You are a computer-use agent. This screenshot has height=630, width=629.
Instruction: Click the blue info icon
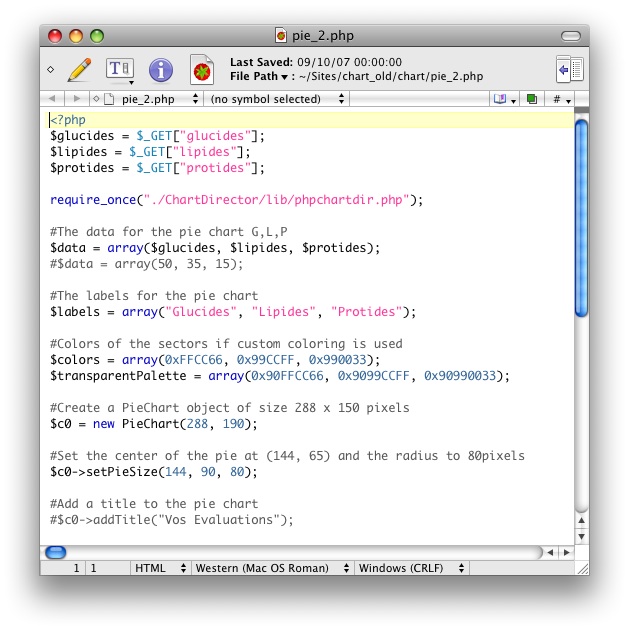click(x=161, y=70)
